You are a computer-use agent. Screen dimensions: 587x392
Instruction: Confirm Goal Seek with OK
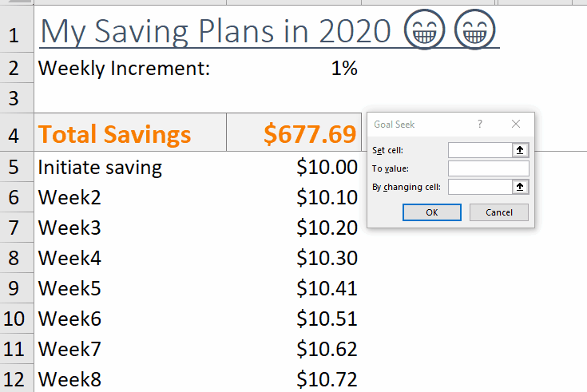[x=431, y=212]
